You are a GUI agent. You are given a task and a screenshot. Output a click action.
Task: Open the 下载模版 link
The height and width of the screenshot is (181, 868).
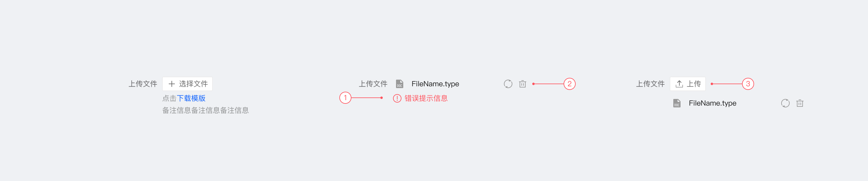tap(191, 98)
